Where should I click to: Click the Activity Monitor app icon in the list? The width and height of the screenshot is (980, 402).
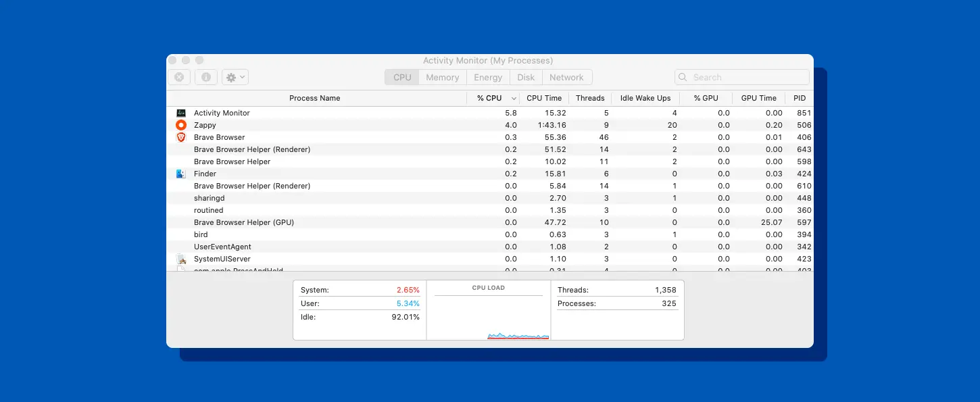(180, 113)
